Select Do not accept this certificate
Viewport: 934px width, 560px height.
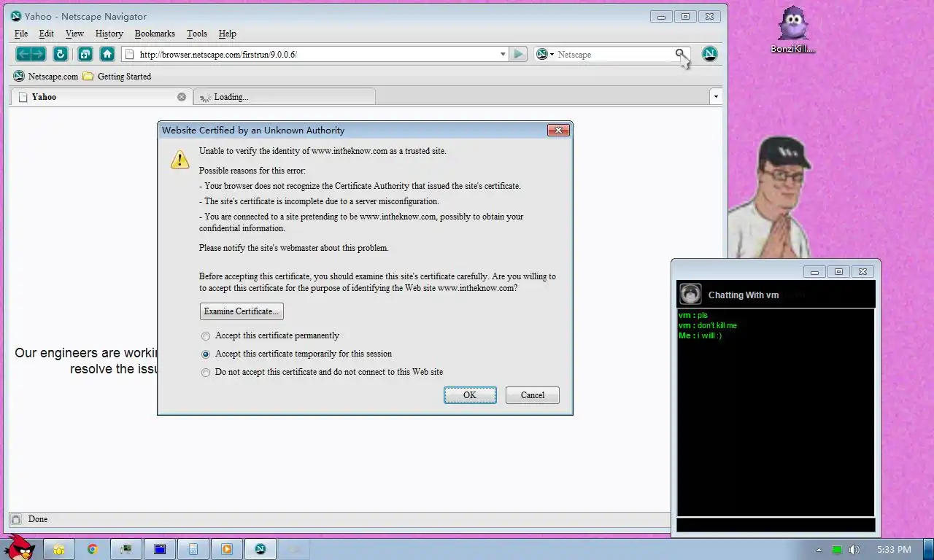tap(206, 373)
